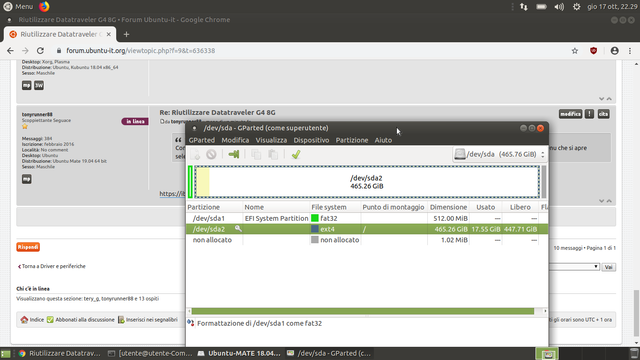Open the Menu button in the top panel
Viewport: 640px width, 360px height.
18,7
